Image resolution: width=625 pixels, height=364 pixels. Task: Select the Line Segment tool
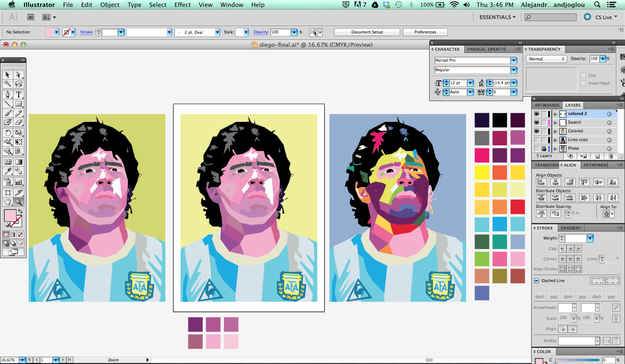[7, 104]
